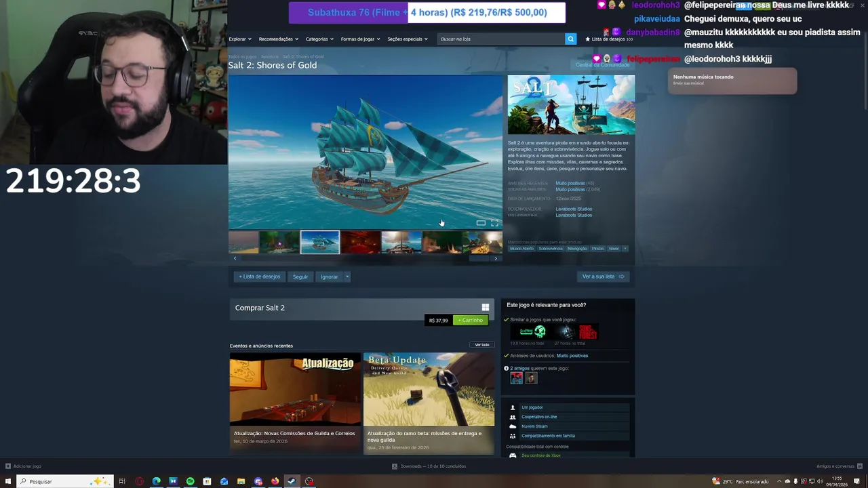Open the Atualização Novas Comissões event card
Screen dimensions: 868x488
coord(295,403)
